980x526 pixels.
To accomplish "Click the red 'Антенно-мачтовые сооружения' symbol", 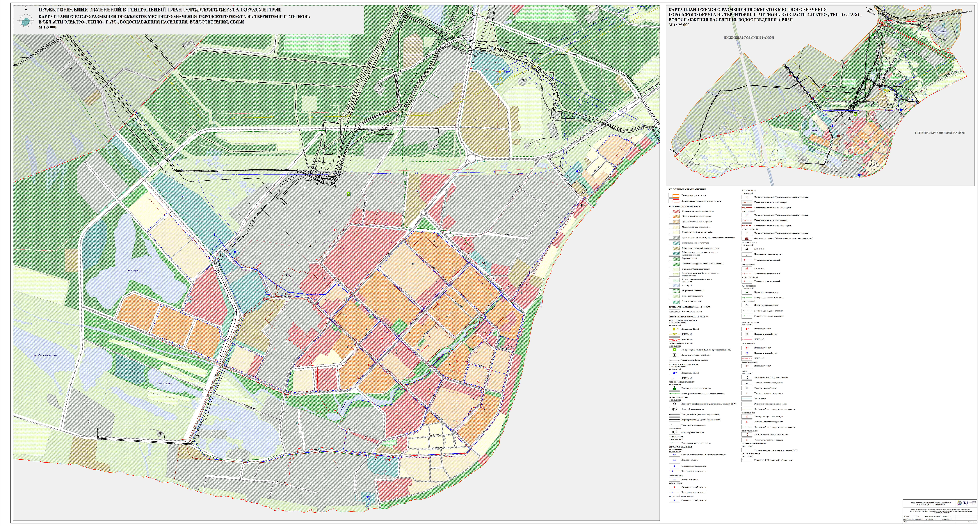I will pyautogui.click(x=747, y=422).
